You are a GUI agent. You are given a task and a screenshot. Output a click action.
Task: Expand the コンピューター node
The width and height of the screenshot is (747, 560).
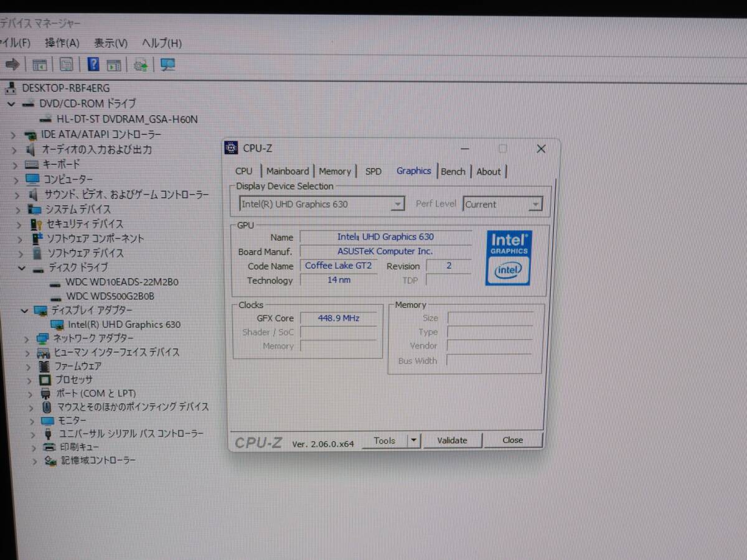pos(16,180)
